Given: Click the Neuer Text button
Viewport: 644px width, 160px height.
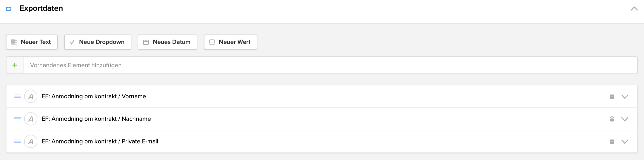Looking at the screenshot, I should (x=32, y=42).
